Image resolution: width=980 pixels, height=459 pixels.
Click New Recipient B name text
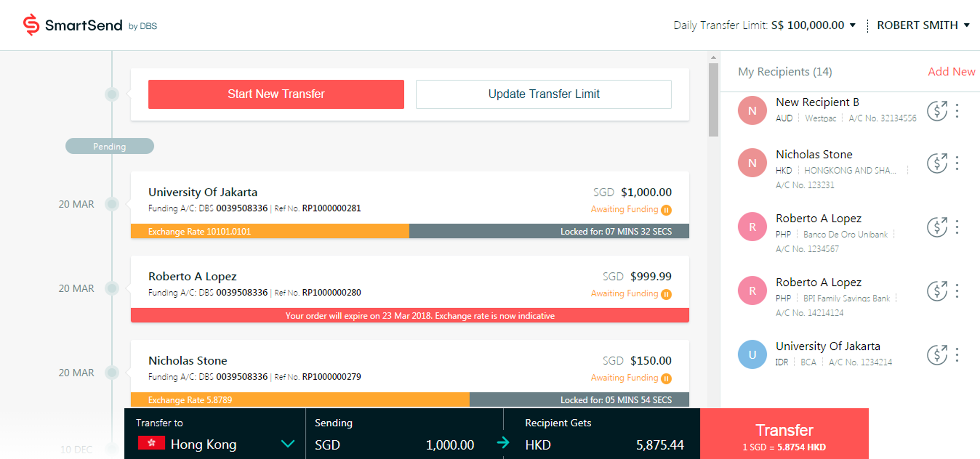(x=818, y=102)
